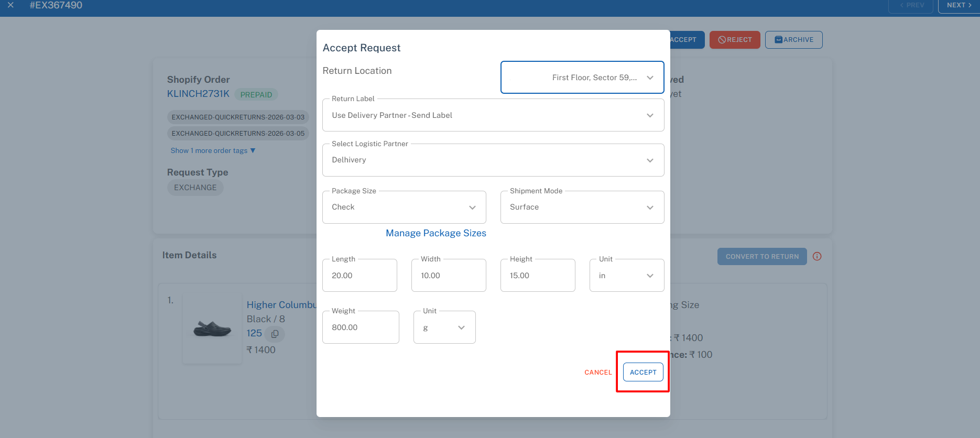Image resolution: width=980 pixels, height=438 pixels.
Task: Cancel the Accept Request dialog
Action: click(598, 373)
